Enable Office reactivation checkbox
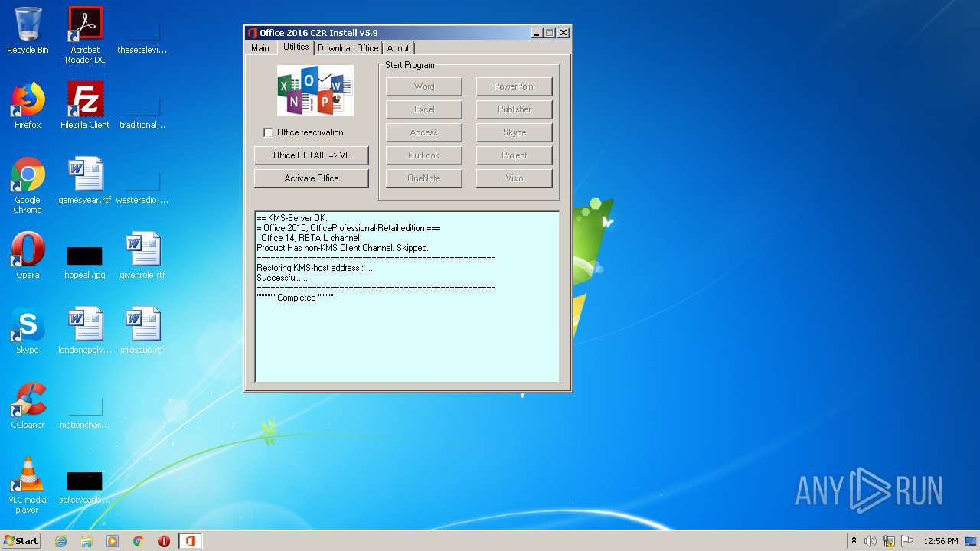Screen dimensions: 980x551 pyautogui.click(x=268, y=132)
